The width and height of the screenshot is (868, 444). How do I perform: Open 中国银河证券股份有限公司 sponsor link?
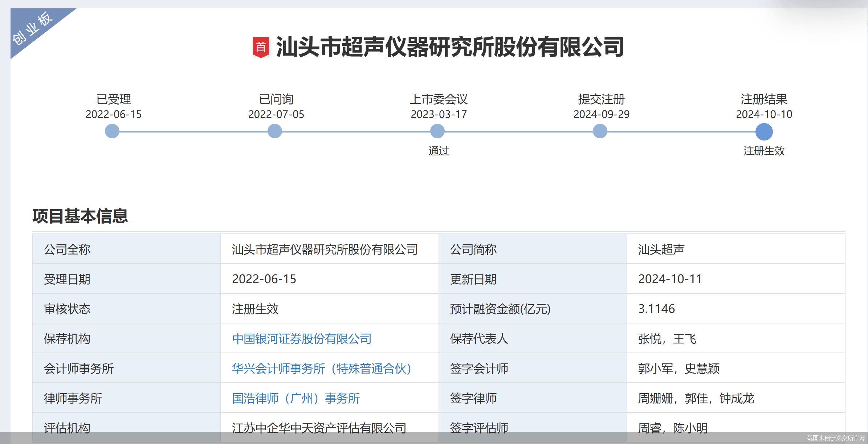(302, 339)
